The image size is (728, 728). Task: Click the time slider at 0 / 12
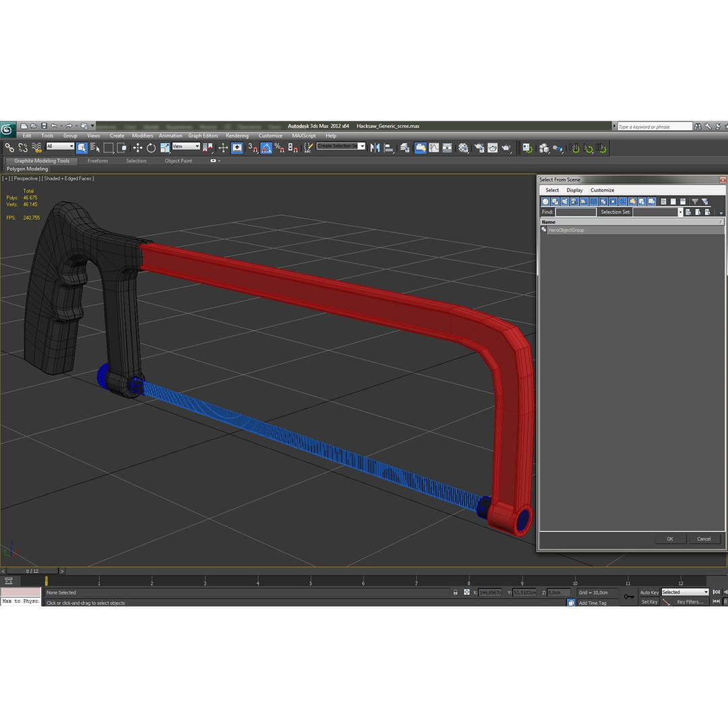point(32,571)
